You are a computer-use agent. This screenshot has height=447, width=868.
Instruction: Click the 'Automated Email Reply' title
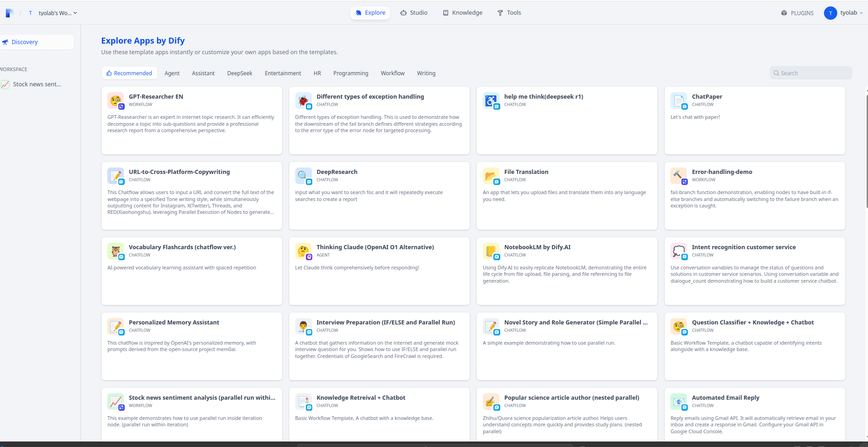click(x=725, y=397)
